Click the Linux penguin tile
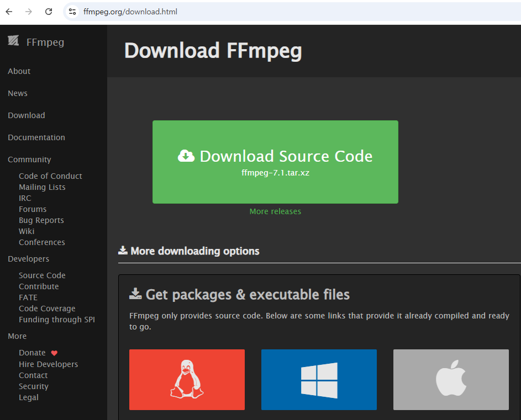The height and width of the screenshot is (420, 521). [187, 380]
